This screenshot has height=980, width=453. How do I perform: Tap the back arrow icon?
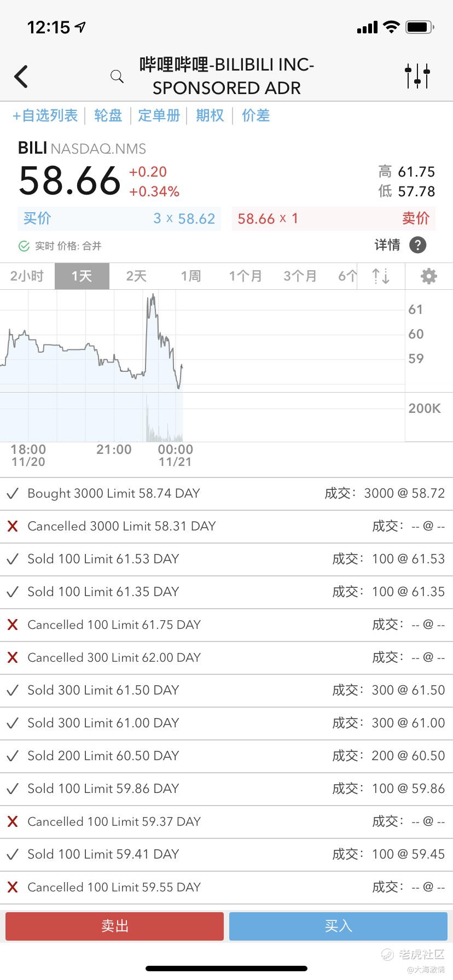tap(21, 76)
